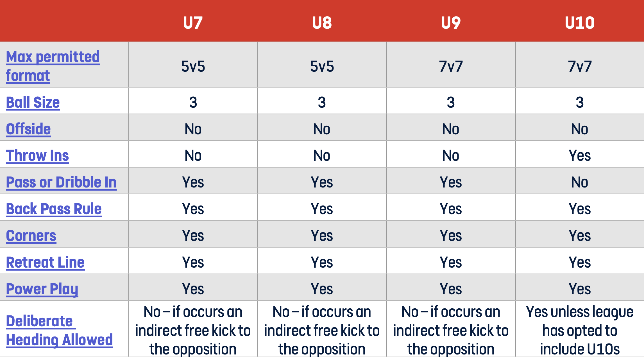Click the Back Pass Rule link

click(54, 209)
